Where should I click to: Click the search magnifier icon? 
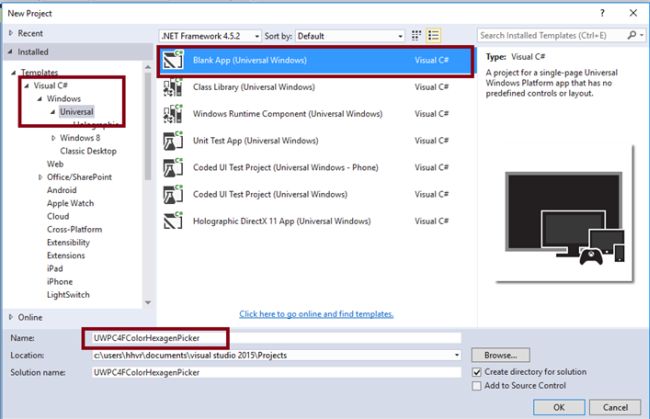coord(632,35)
